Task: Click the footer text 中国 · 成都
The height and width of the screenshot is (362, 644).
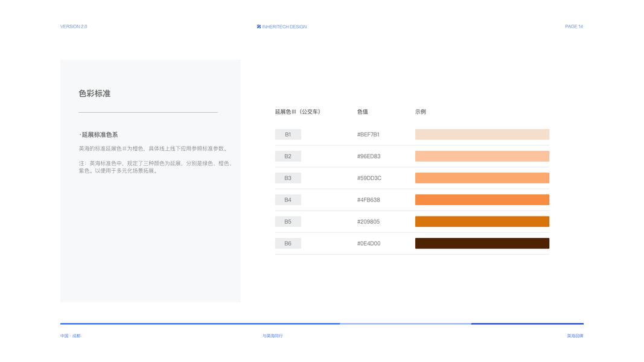Action: tap(71, 335)
